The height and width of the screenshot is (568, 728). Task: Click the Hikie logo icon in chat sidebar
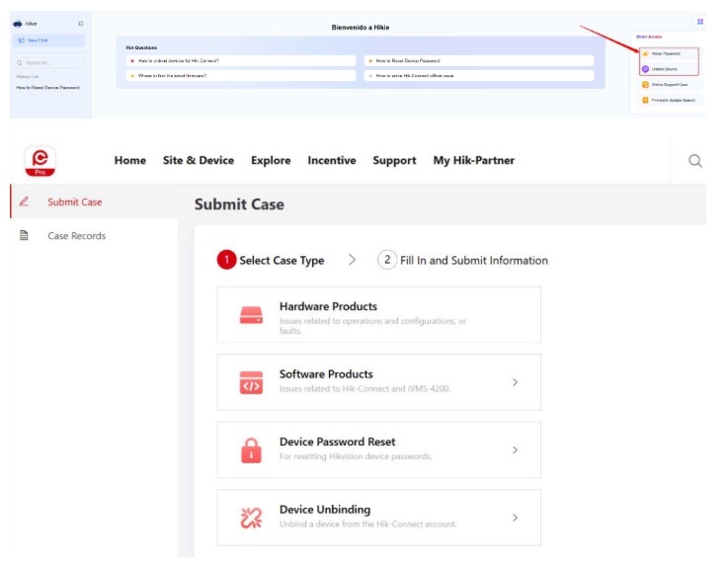pyautogui.click(x=18, y=24)
